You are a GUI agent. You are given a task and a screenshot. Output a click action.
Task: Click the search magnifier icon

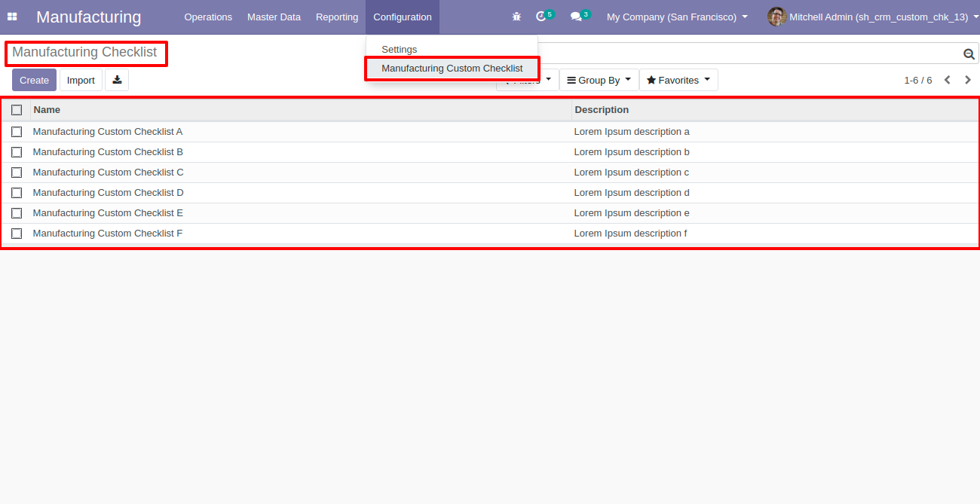pyautogui.click(x=969, y=54)
